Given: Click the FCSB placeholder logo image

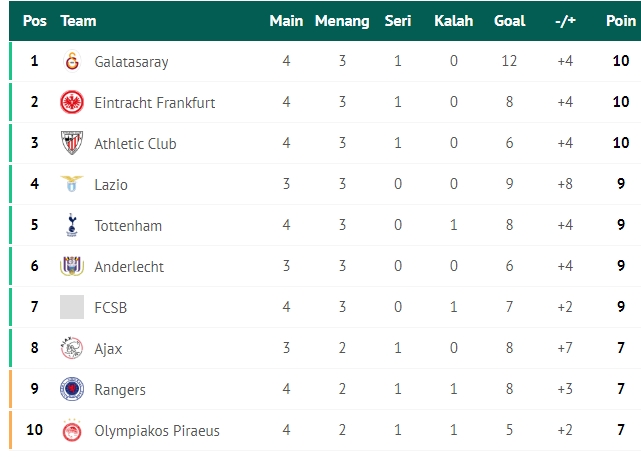Looking at the screenshot, I should 72,307.
